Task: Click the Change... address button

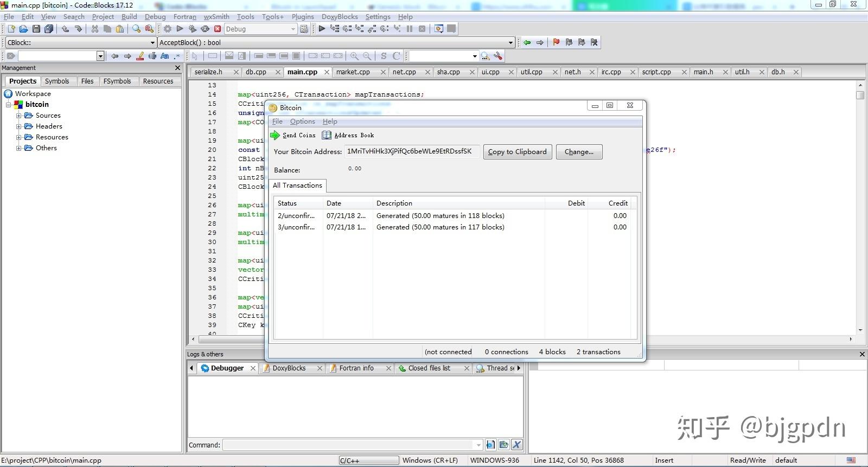Action: coord(579,152)
